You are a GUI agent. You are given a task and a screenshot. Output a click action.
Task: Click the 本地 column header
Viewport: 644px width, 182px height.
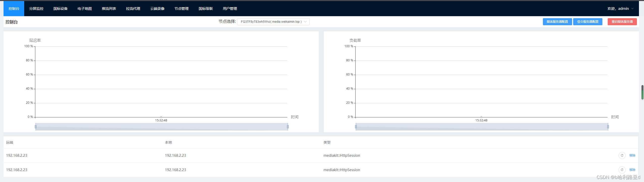coord(168,142)
